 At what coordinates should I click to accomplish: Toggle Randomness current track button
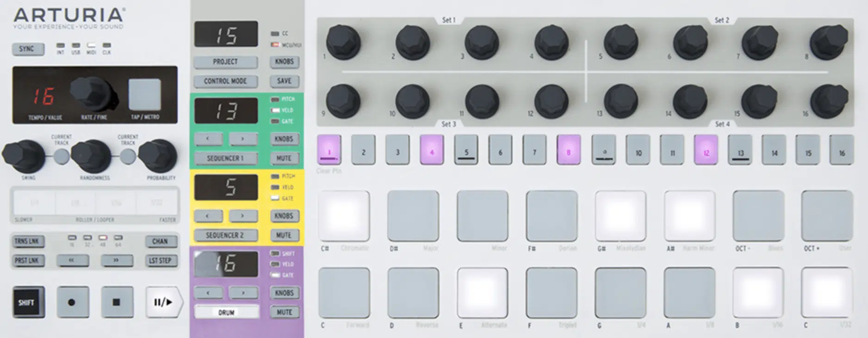pos(128,156)
